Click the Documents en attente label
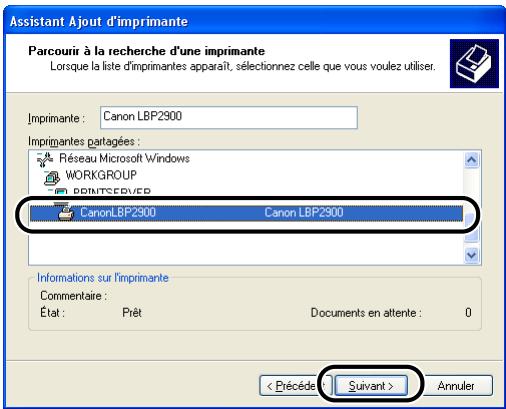Image resolution: width=506 pixels, height=409 pixels. point(366,313)
